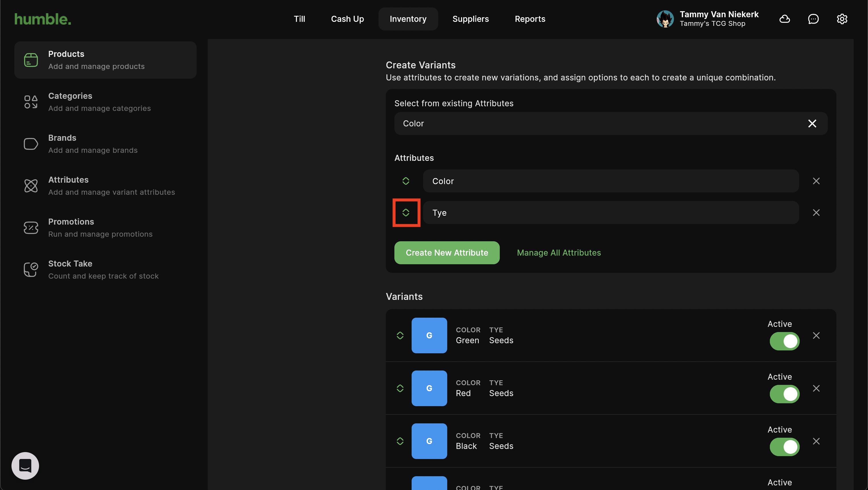Toggle Active switch for Green Seeds variant
Screen dimensions: 868x490
coord(784,341)
